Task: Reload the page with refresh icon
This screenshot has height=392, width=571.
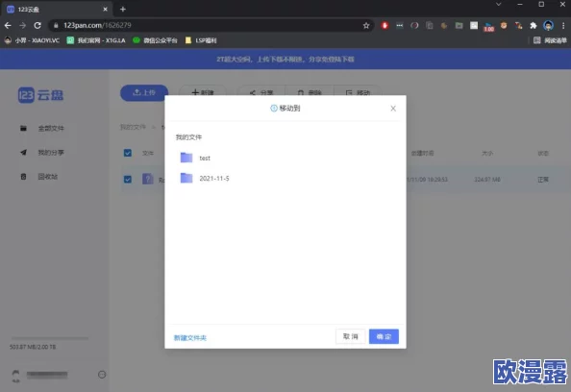Action: [37, 25]
